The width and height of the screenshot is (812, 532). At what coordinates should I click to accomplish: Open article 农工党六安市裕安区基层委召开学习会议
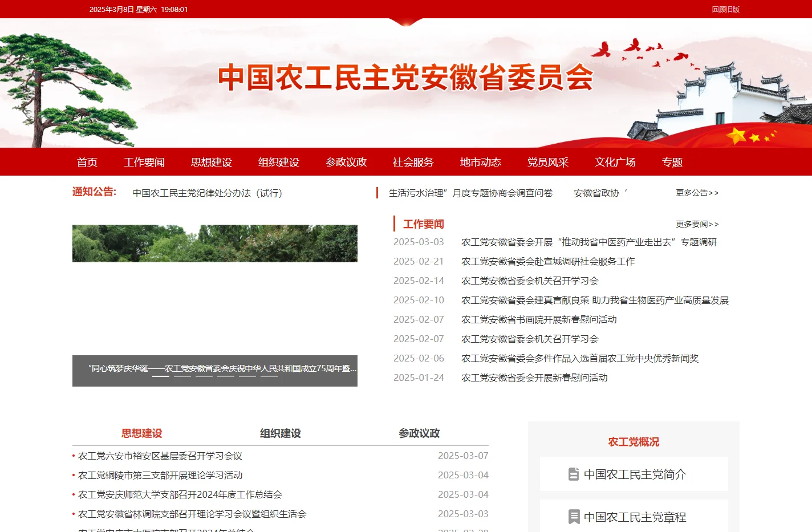click(x=160, y=456)
